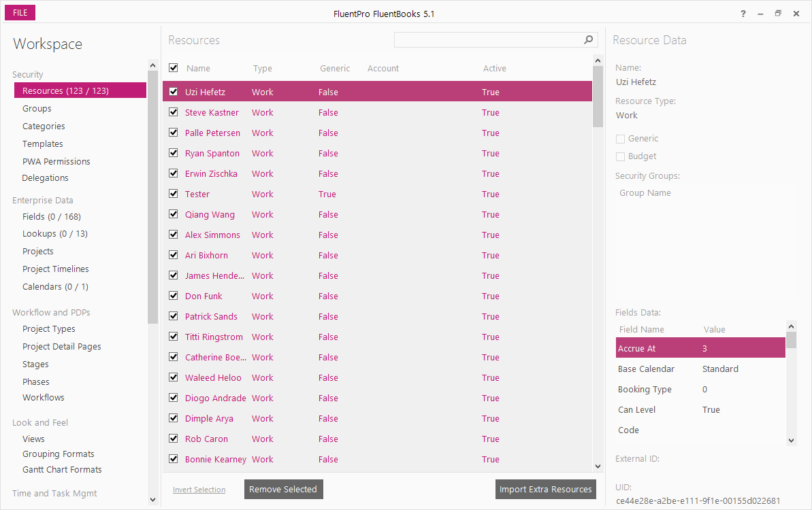812x510 pixels.
Task: Open Groups in the Security section
Action: [37, 109]
